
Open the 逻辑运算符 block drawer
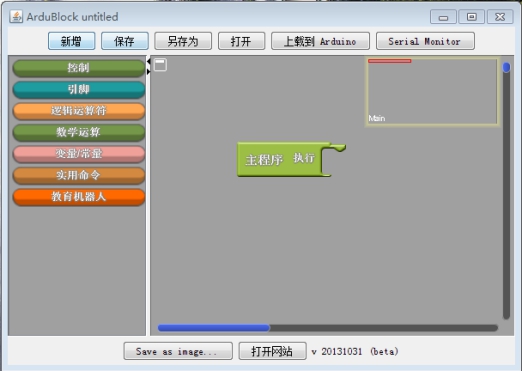(79, 111)
